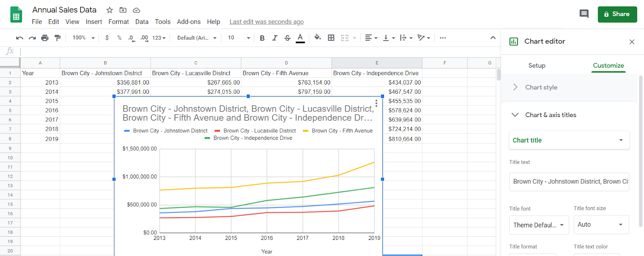This screenshot has height=256, width=644.
Task: Select the Paint format tool
Action: click(58, 38)
